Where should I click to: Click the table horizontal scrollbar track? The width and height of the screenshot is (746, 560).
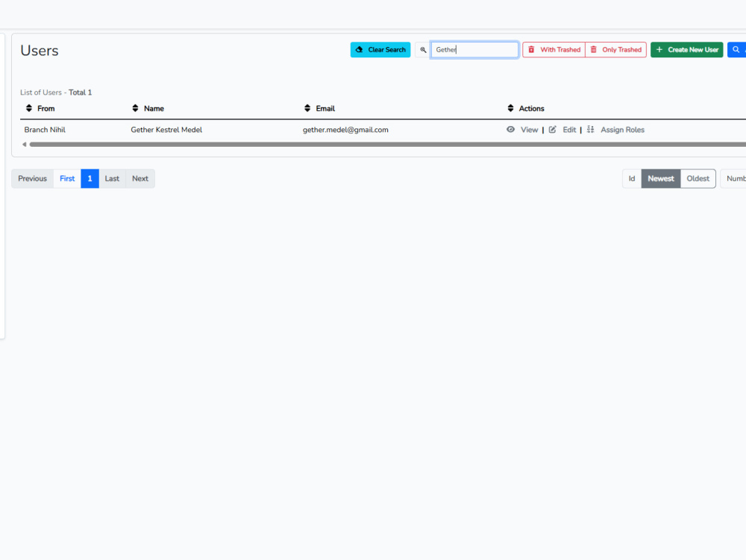(387, 145)
